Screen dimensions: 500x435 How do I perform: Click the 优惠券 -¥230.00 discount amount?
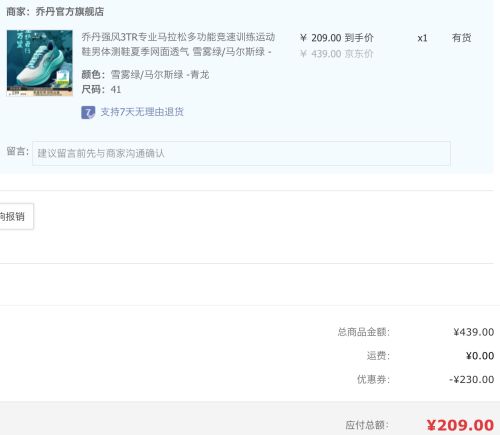pos(472,379)
